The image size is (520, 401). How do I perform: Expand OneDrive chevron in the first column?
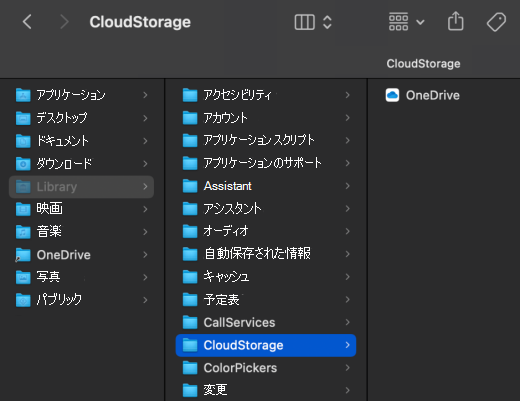tap(145, 255)
